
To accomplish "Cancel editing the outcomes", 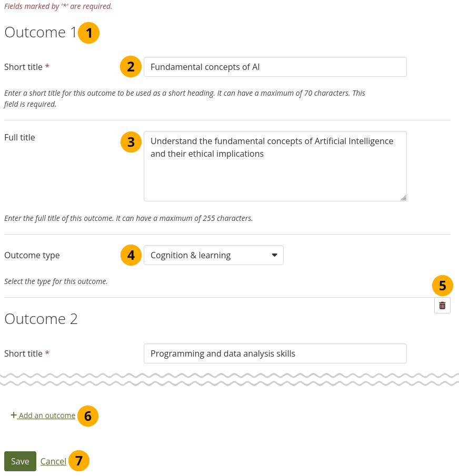I will tap(53, 461).
